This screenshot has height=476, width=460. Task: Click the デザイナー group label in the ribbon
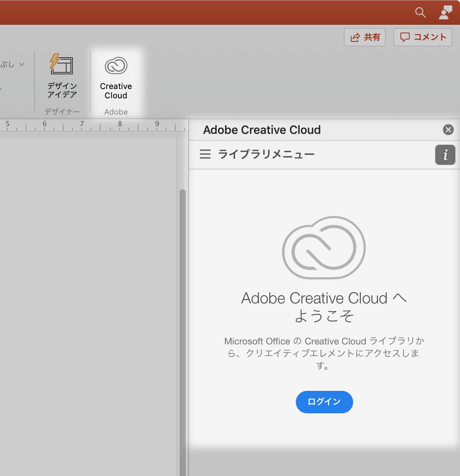pyautogui.click(x=62, y=112)
